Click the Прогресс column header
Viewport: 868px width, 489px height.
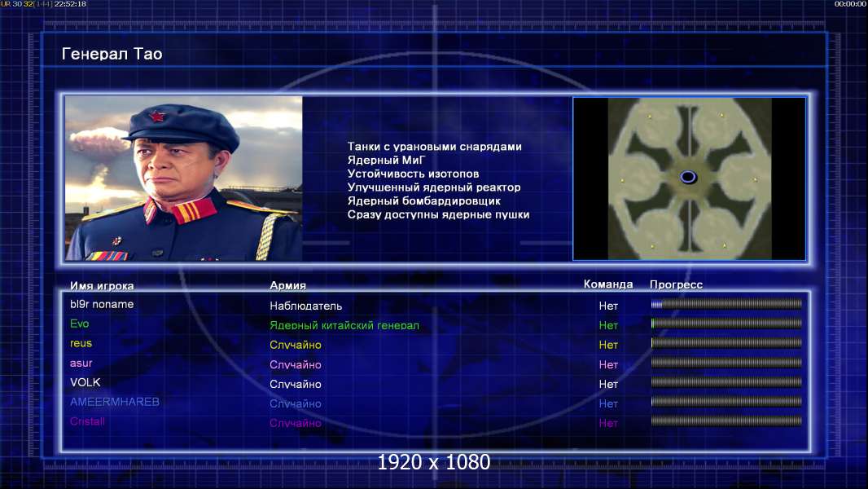pyautogui.click(x=676, y=284)
